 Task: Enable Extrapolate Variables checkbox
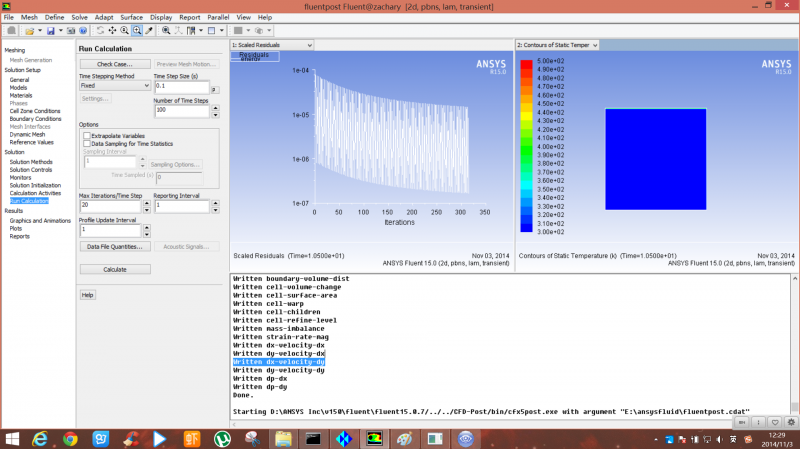coord(87,135)
